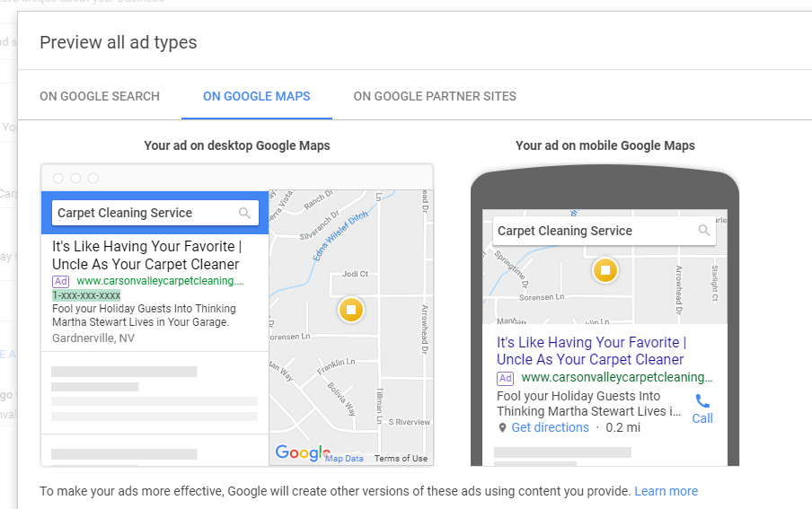
Task: Click the Ad badge in desktop preview
Action: coord(61,281)
